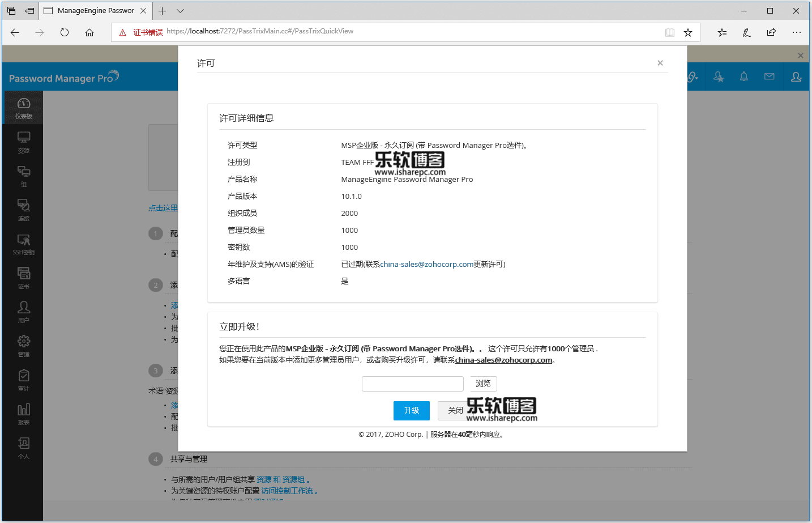Open the Audit sidebar icon (审计)
Viewport: 812px width, 523px height.
(x=23, y=380)
